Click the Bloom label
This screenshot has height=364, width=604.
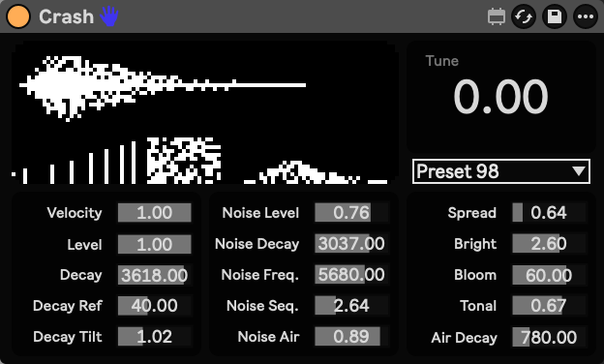[x=475, y=275]
